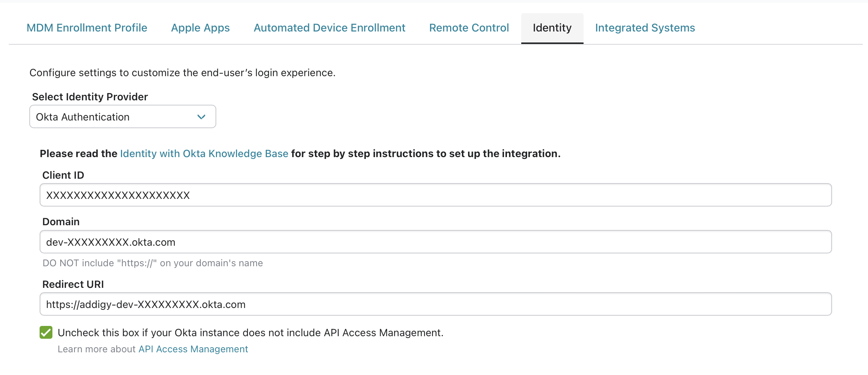868x375 pixels.
Task: Click the dropdown chevron beside Okta Authentication
Action: tap(201, 117)
